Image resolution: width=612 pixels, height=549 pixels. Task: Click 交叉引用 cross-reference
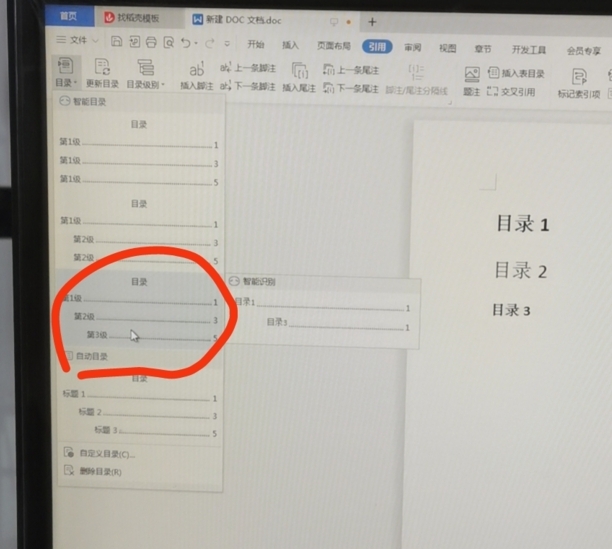tap(511, 92)
